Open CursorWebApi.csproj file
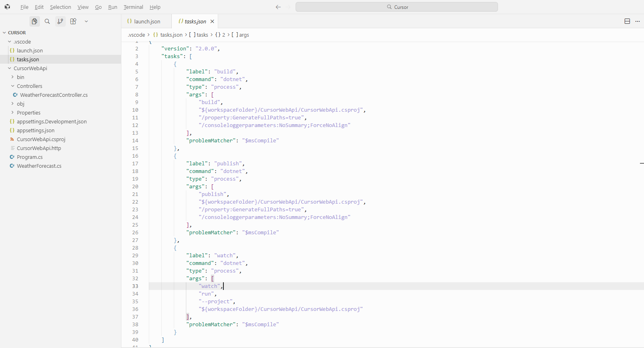This screenshot has width=644, height=348. click(60, 139)
